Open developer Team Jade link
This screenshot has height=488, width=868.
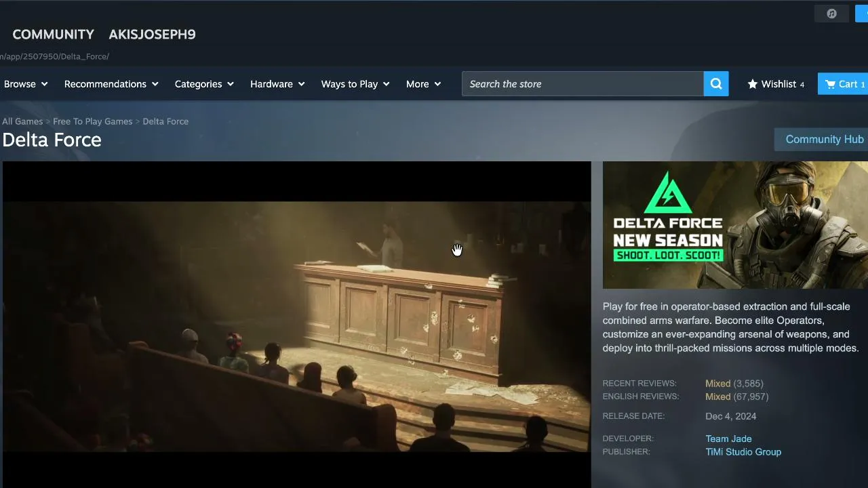(x=728, y=439)
